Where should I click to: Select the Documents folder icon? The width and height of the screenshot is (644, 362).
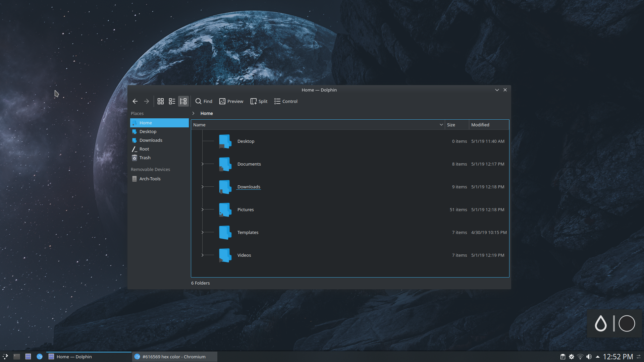(x=225, y=164)
